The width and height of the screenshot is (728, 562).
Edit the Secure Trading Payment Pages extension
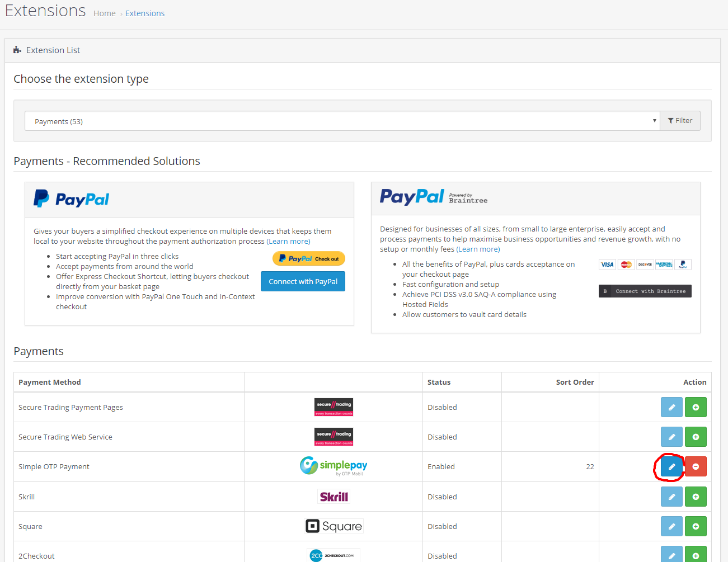click(671, 407)
